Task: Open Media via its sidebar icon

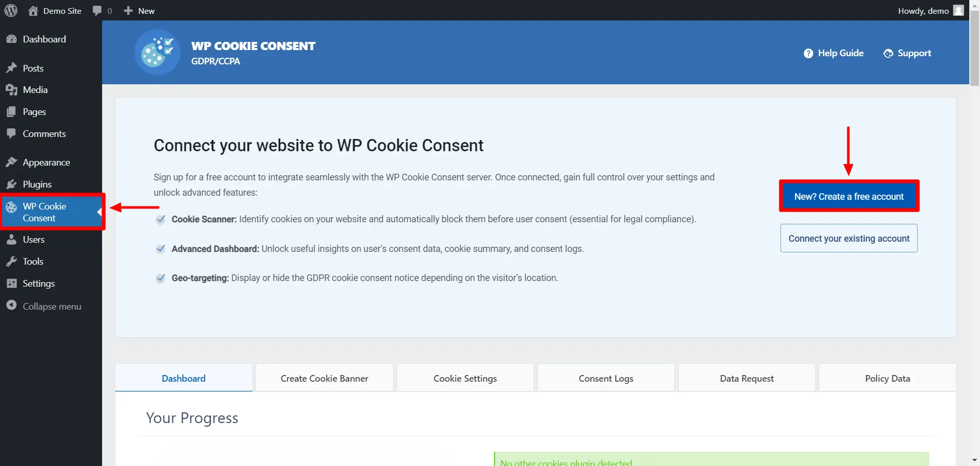Action: (11, 89)
